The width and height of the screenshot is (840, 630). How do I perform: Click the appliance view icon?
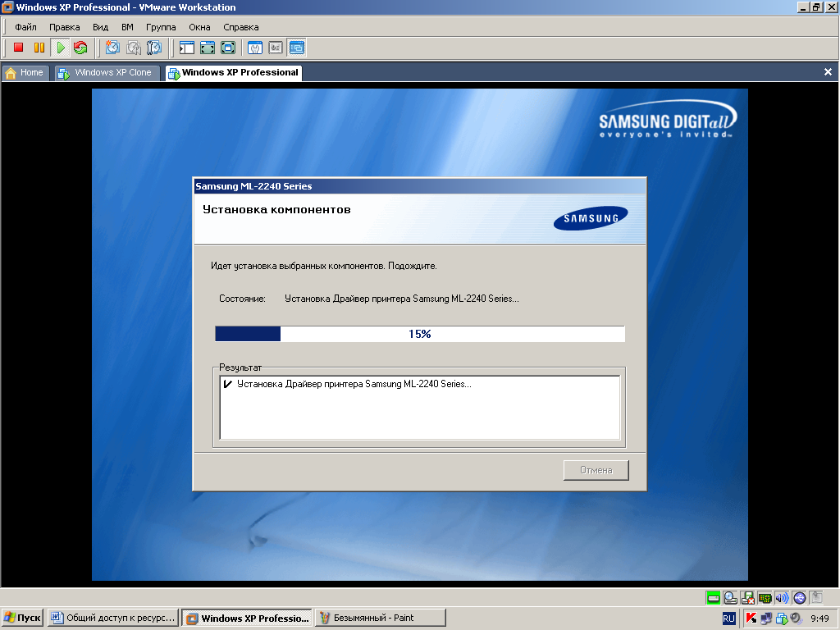tap(276, 48)
